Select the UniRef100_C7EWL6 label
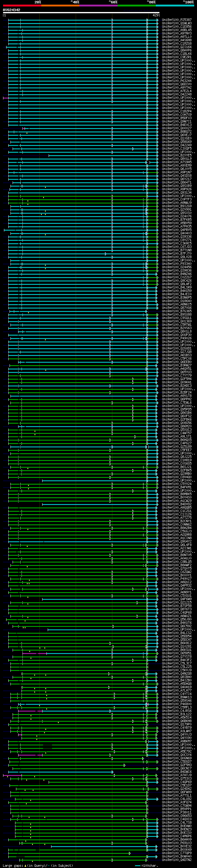Screen dimensions: 197x868 (177, 403)
